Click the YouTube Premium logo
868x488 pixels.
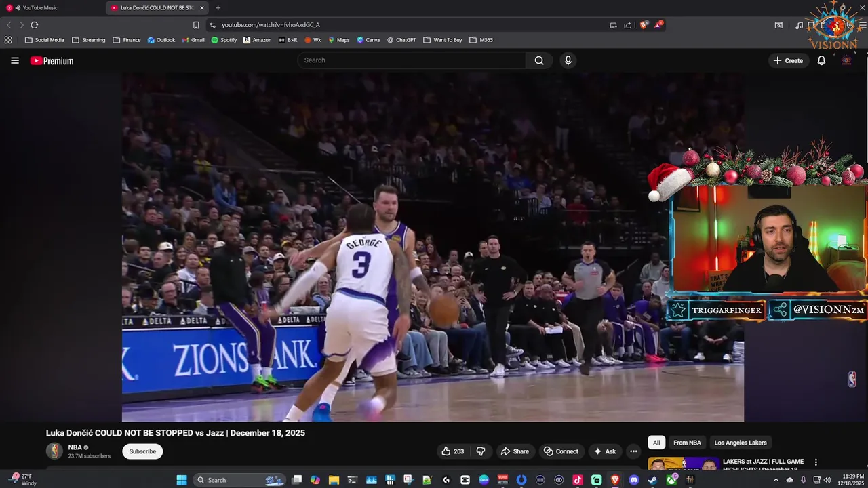pos(52,61)
